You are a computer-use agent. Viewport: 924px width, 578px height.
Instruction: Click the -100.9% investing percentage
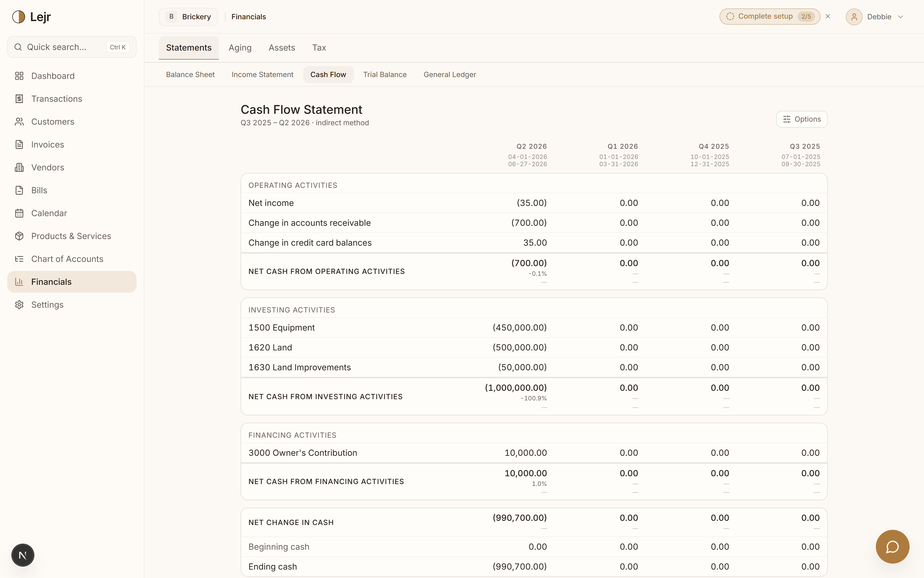(533, 398)
